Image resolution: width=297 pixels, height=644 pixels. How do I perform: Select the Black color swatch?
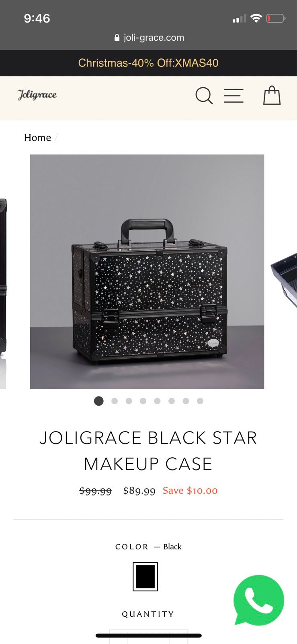145,577
